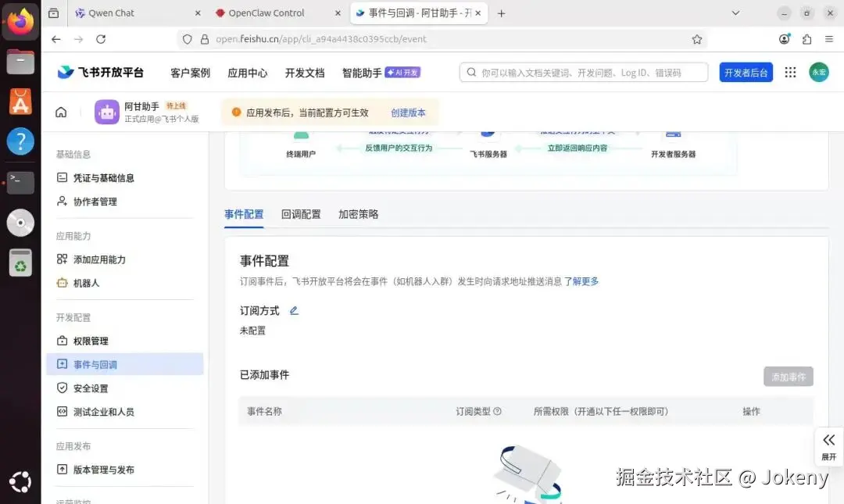This screenshot has height=504, width=844.
Task: Click the 添加事件 button
Action: pos(788,377)
